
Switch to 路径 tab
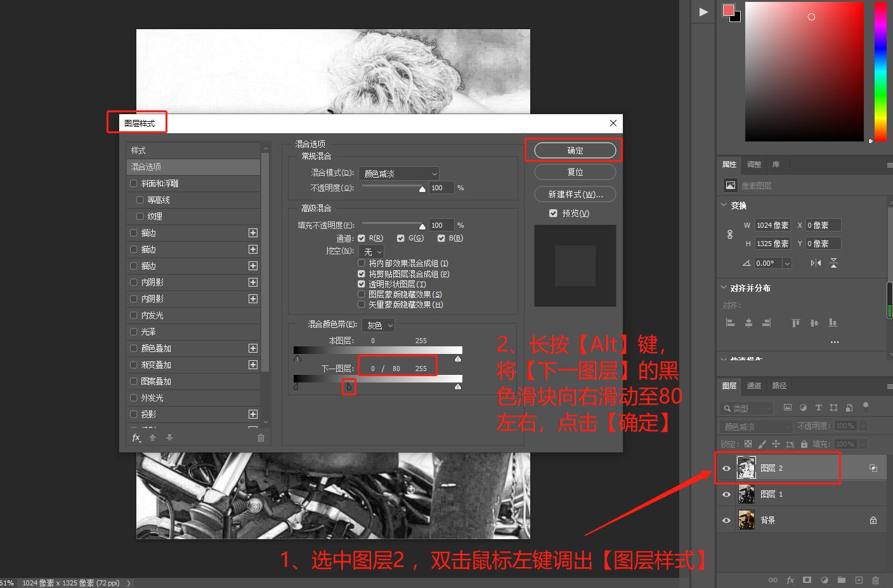[x=779, y=386]
